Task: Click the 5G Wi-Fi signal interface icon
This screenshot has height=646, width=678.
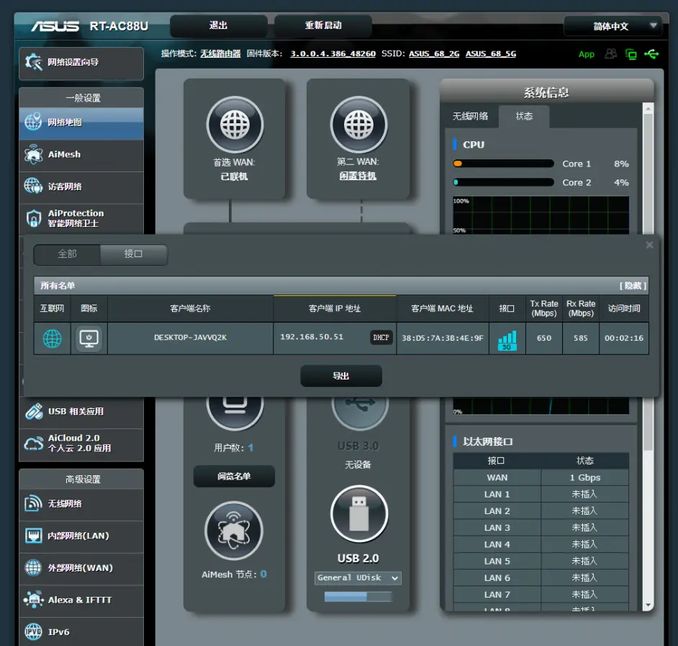Action: tap(508, 339)
